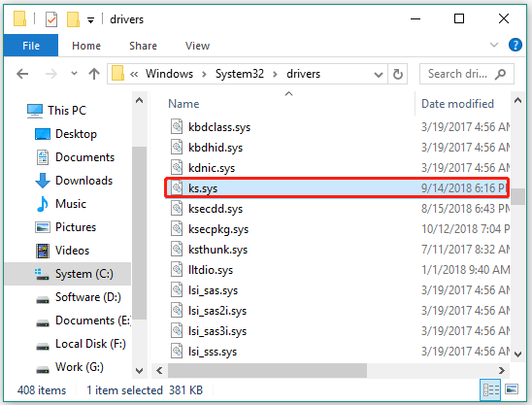Open Help via the blue question mark
This screenshot has height=405, width=532.
[515, 45]
